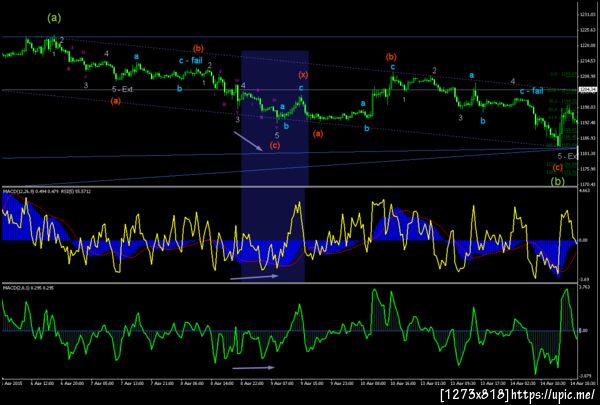Click the MACD(2,8,1) indicator title
The image size is (600, 405).
[x=28, y=287]
